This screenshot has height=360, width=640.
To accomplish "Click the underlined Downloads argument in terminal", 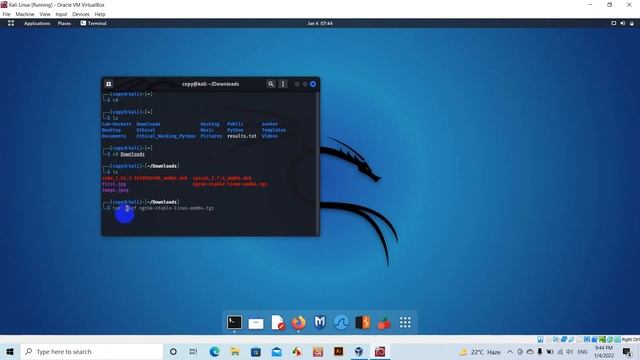I will [132, 154].
